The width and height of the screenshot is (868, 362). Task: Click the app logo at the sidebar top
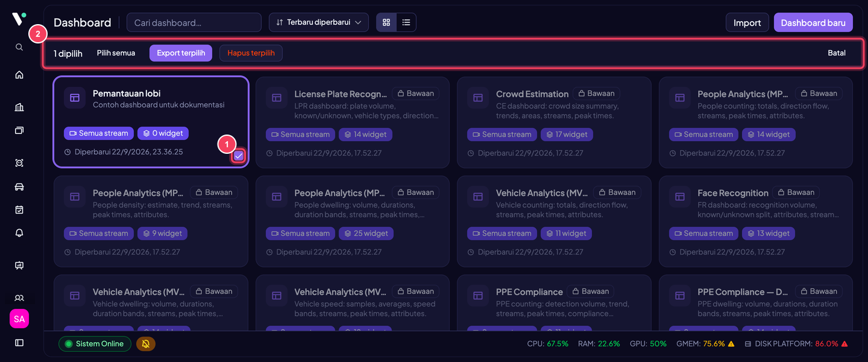click(19, 19)
